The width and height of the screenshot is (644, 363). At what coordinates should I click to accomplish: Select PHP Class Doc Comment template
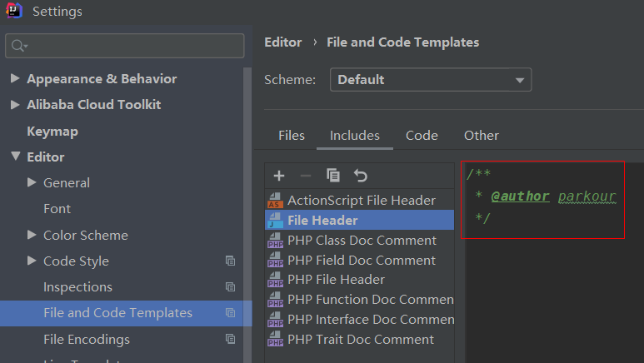(x=359, y=241)
